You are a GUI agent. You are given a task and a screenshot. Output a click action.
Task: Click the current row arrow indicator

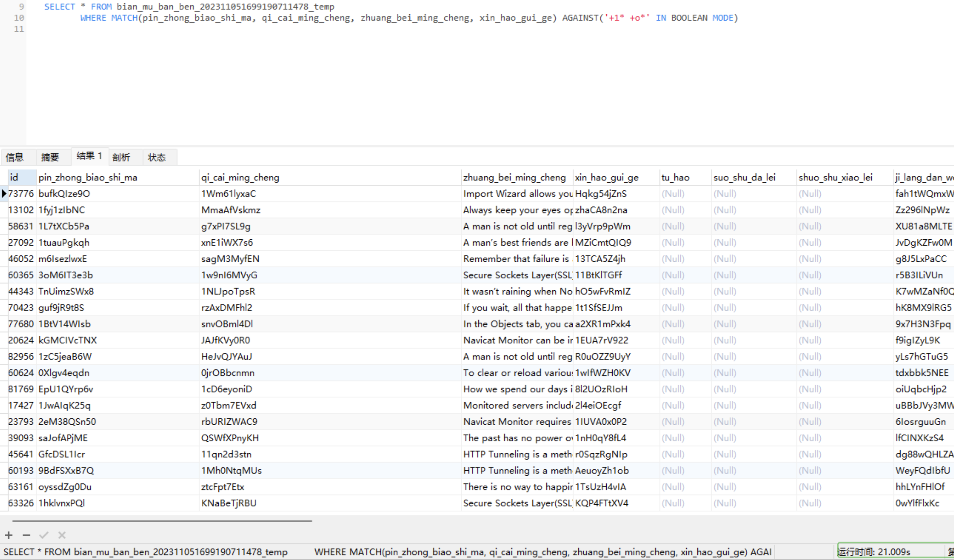pyautogui.click(x=4, y=193)
